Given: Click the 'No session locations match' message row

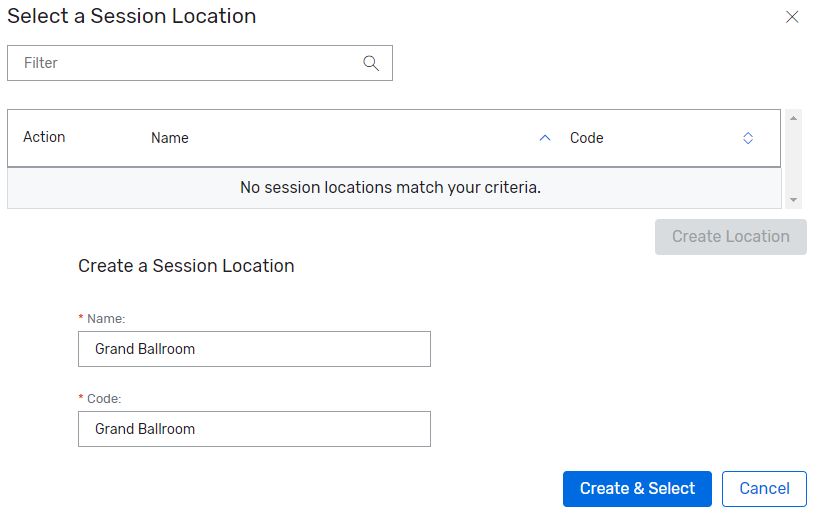Looking at the screenshot, I should coord(391,187).
